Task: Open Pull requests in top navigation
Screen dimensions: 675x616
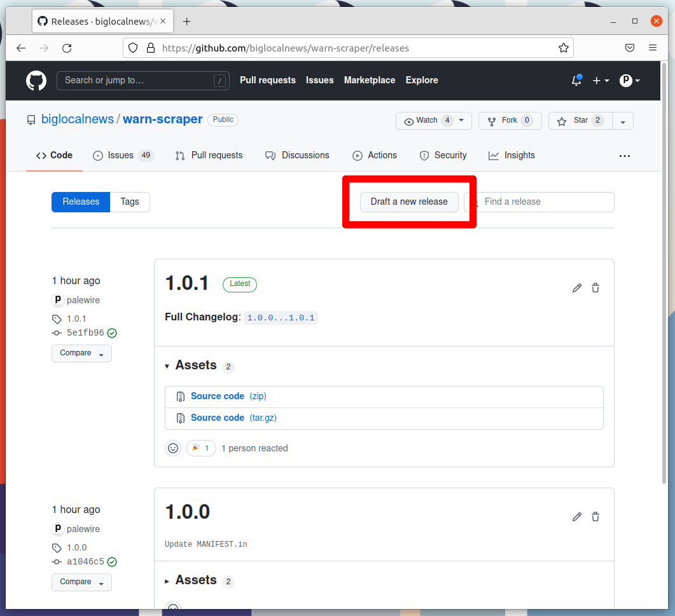Action: tap(268, 81)
